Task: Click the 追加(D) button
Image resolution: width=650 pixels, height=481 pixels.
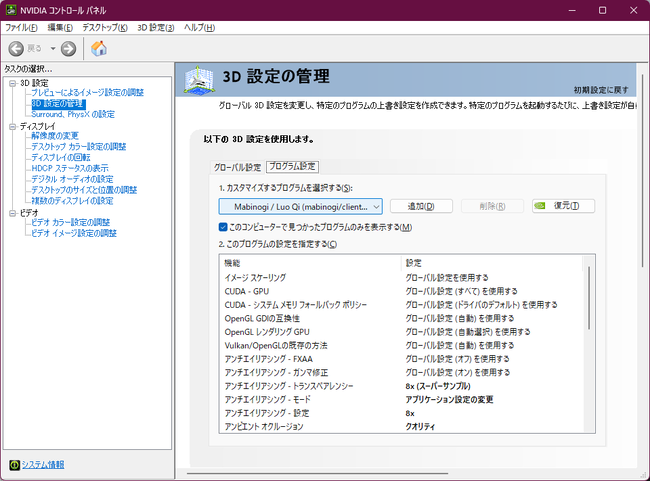Action: [421, 206]
